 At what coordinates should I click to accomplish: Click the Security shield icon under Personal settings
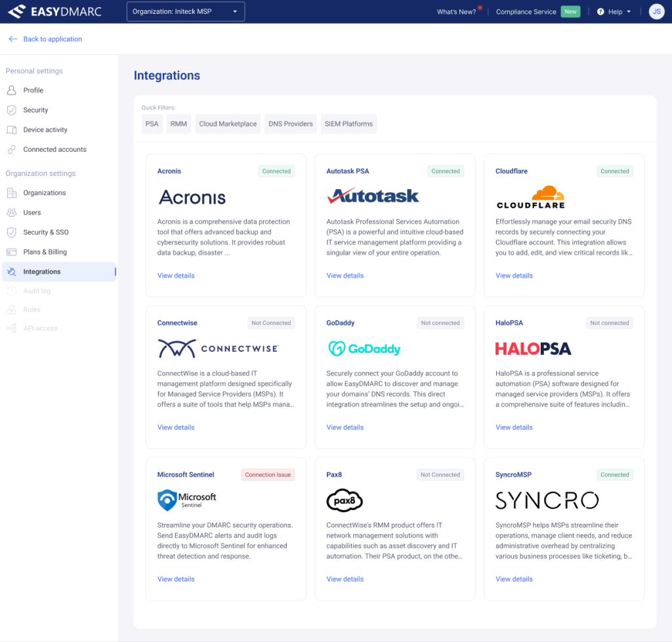[x=11, y=110]
